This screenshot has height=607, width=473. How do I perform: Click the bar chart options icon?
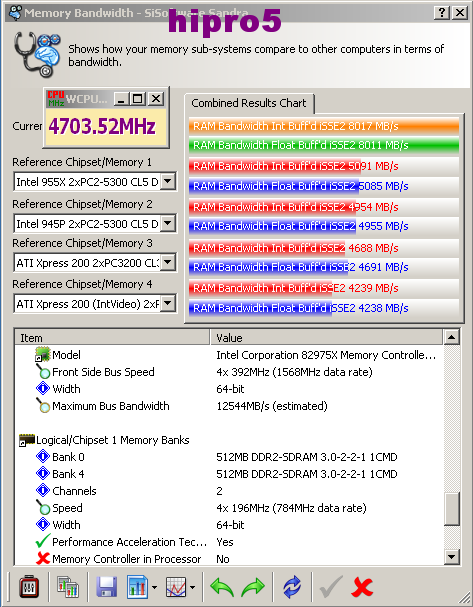tap(137, 586)
